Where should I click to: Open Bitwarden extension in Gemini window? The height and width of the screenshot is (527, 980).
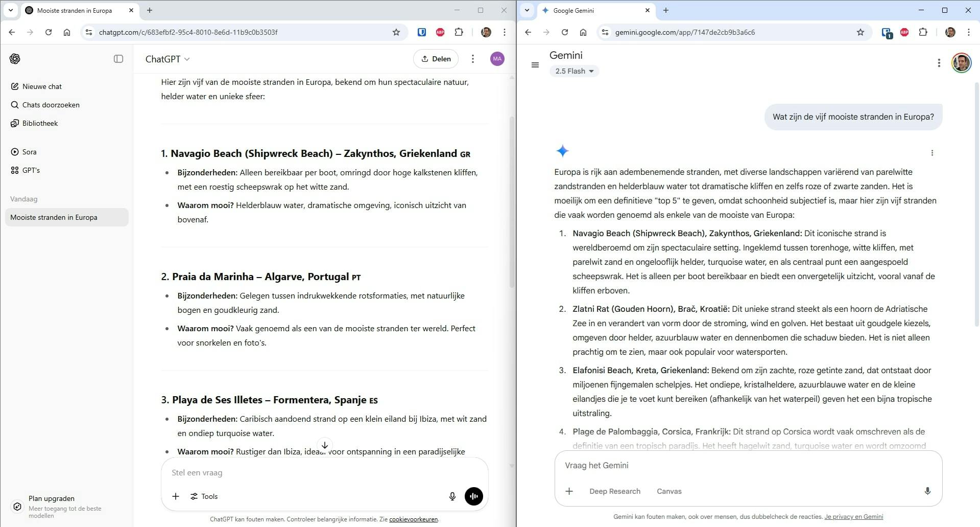(x=887, y=33)
